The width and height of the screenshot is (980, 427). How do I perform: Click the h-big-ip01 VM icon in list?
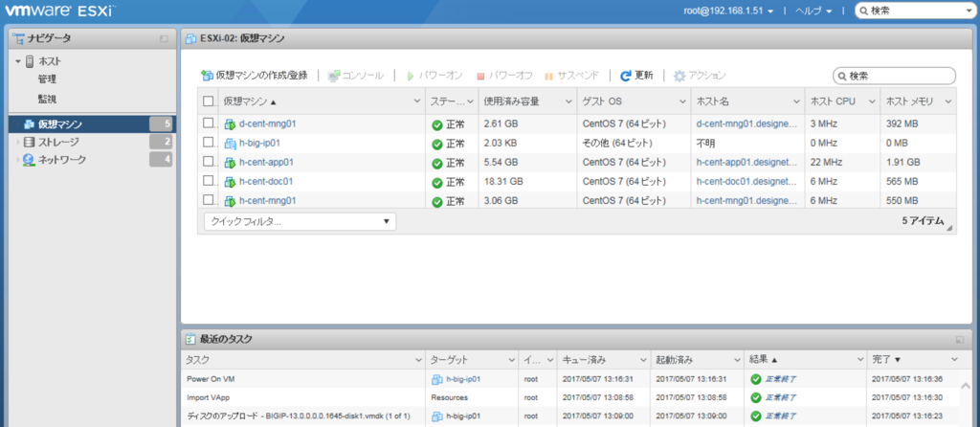pos(230,144)
